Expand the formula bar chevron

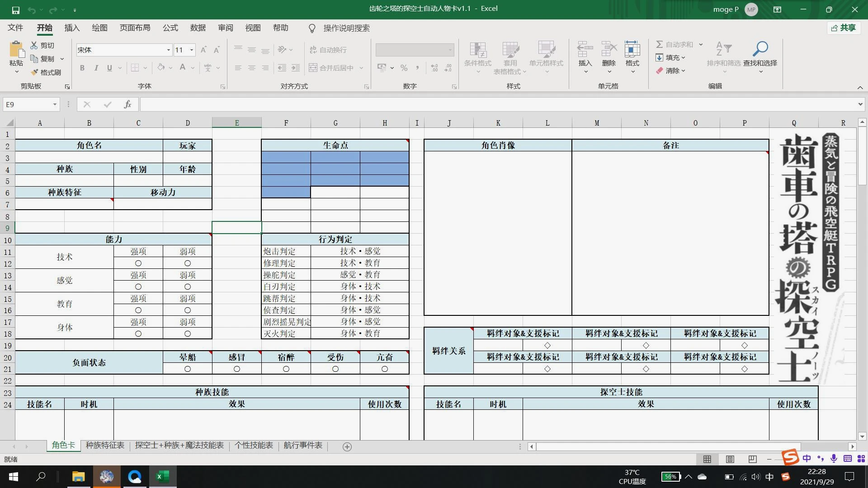tap(860, 104)
